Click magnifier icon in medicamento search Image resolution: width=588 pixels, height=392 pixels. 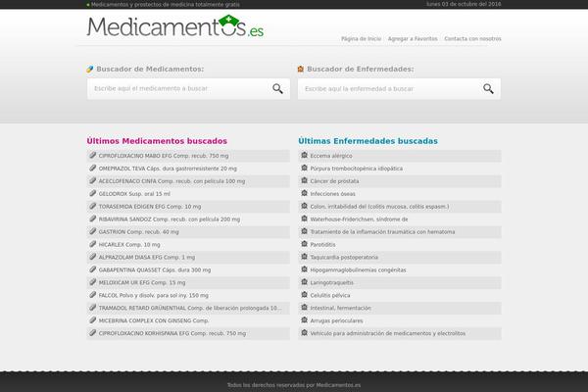277,88
